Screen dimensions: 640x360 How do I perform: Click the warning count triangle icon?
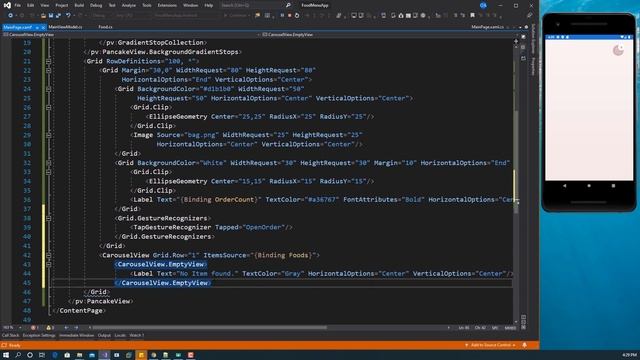(x=49, y=327)
